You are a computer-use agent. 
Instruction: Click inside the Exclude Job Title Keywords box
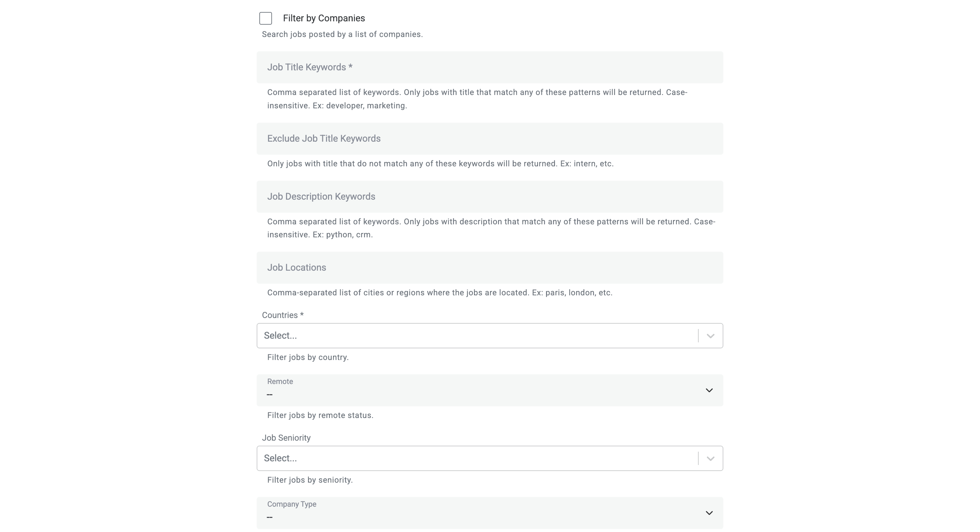490,138
